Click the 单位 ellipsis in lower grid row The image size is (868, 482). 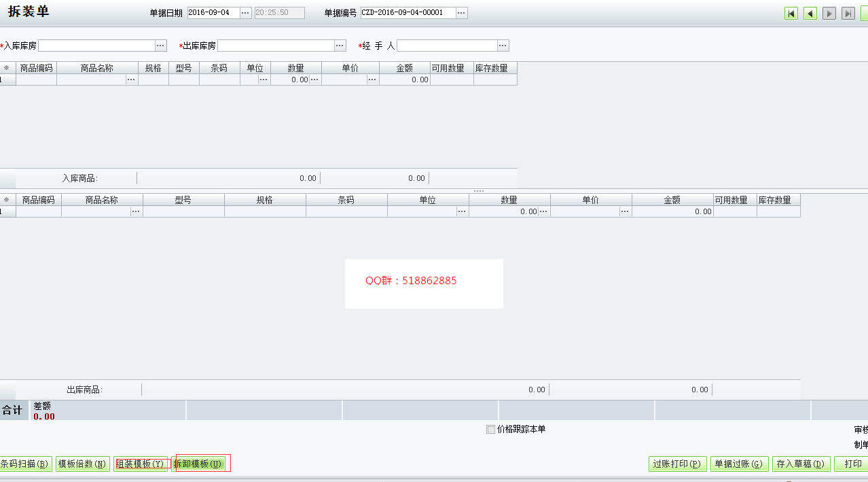coord(462,211)
